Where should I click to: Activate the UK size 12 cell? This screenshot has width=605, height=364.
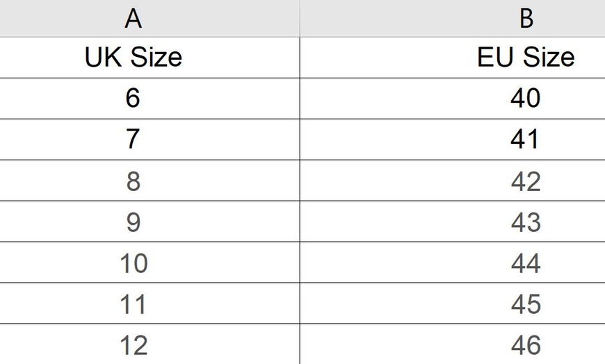133,345
